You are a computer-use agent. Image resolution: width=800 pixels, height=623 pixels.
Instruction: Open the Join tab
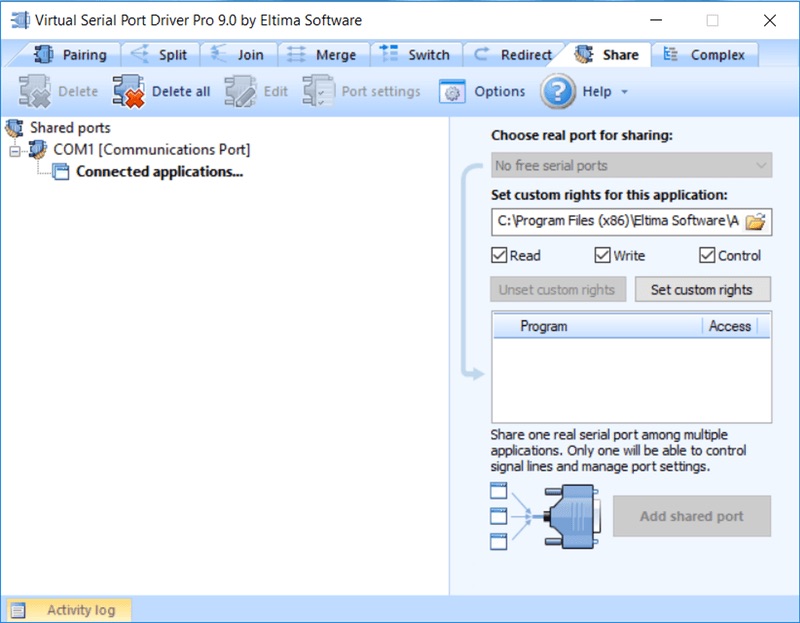pos(238,55)
